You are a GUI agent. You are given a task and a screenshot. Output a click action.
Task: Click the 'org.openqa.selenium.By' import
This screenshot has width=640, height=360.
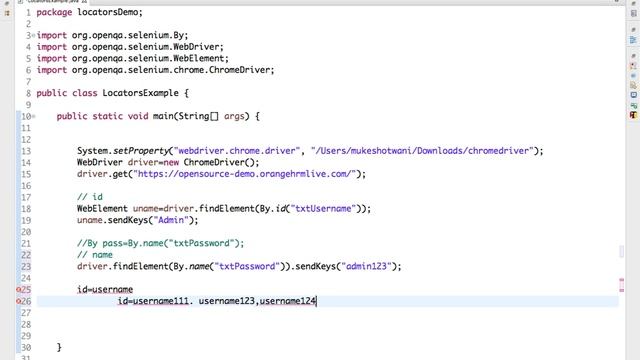coord(130,36)
